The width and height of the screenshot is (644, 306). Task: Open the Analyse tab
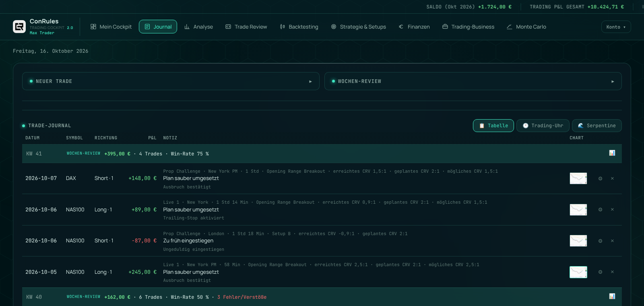pyautogui.click(x=199, y=27)
